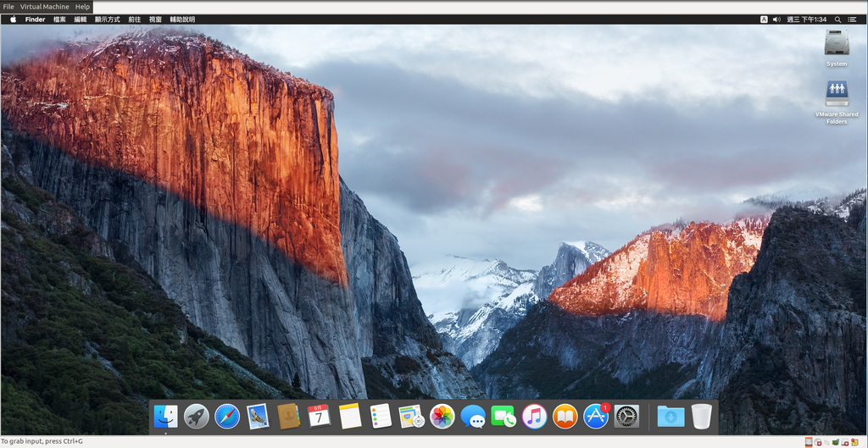This screenshot has height=448, width=868.
Task: Launch the yellow Notes app in Dock
Action: tap(350, 417)
